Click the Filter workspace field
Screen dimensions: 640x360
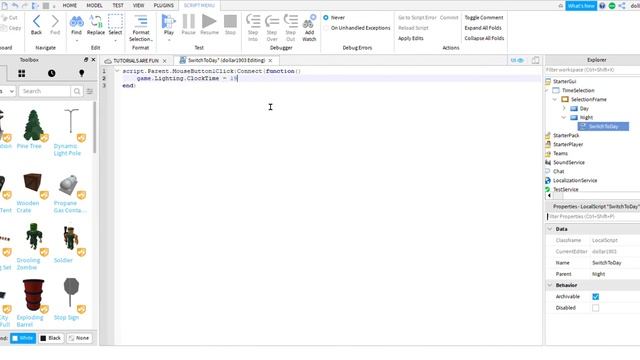(x=593, y=70)
